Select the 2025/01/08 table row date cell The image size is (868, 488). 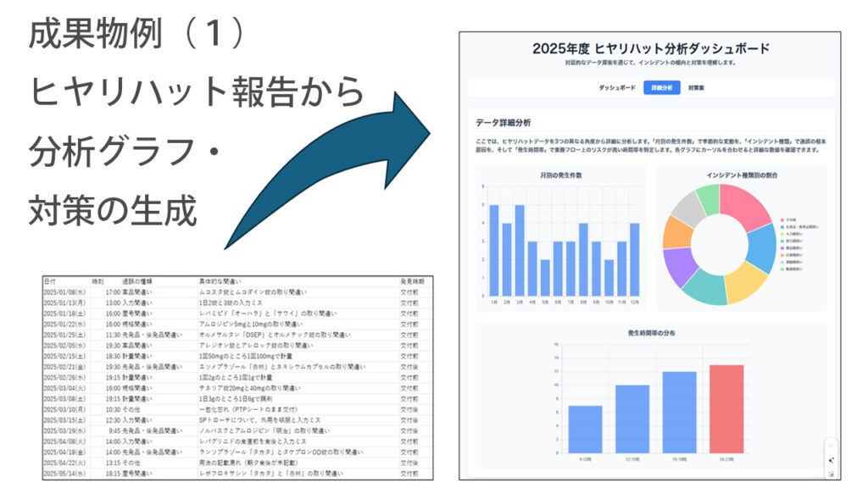click(64, 291)
